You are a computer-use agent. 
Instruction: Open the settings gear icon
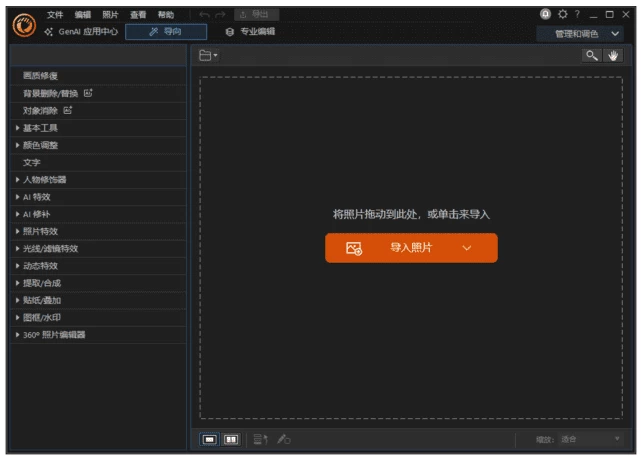[562, 14]
